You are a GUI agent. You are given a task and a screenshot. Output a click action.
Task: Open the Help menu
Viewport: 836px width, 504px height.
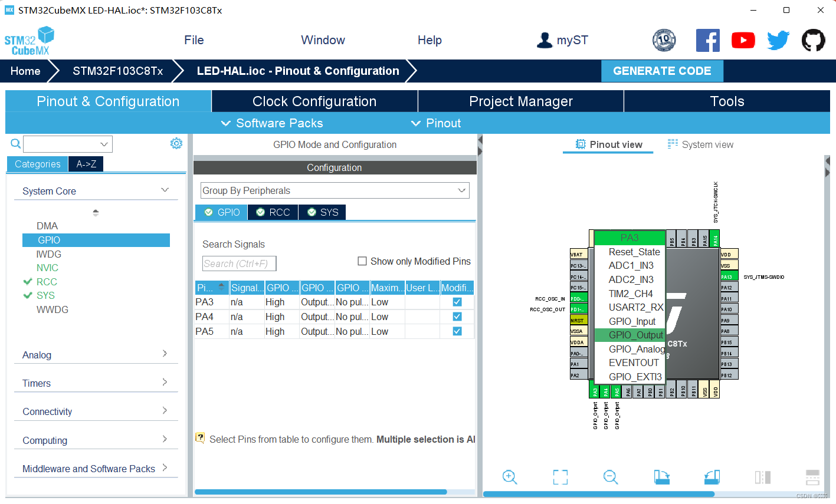(x=430, y=40)
